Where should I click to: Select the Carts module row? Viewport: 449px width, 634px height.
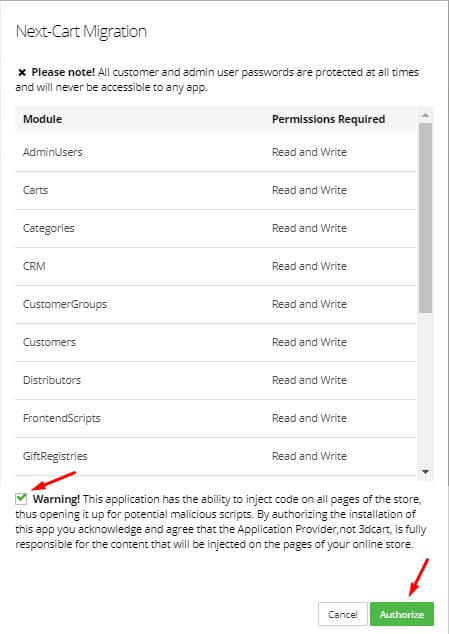point(216,190)
